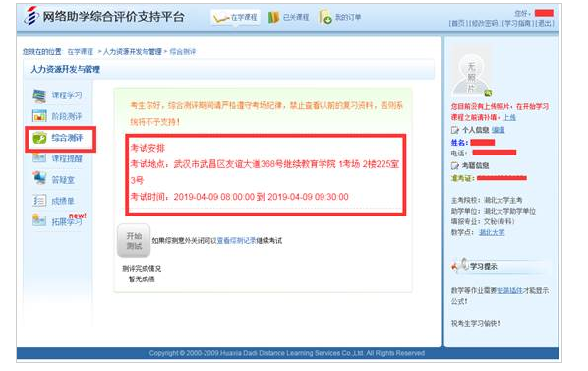Switch to 在学课程 top tab
This screenshot has height=371, width=588.
[236, 17]
